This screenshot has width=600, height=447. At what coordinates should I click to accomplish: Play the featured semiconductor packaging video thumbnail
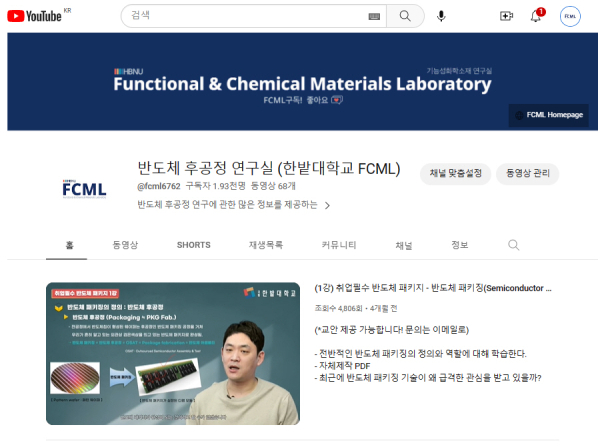[173, 354]
